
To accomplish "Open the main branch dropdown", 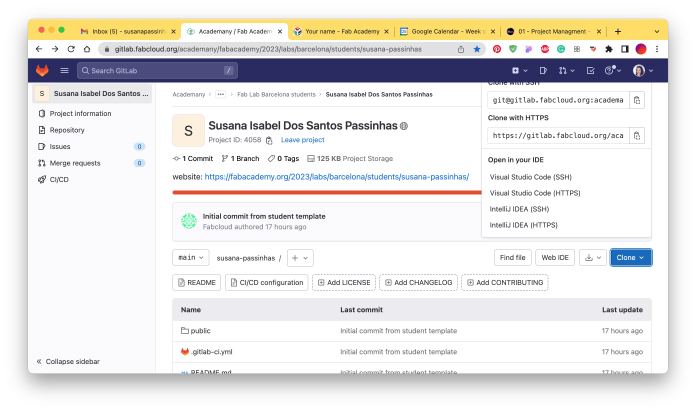I will pyautogui.click(x=190, y=258).
